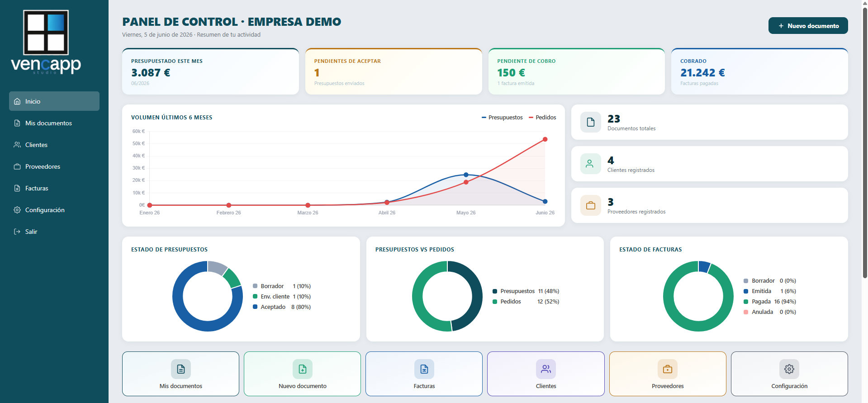Click the Cobrado 21.242 € card

point(759,71)
